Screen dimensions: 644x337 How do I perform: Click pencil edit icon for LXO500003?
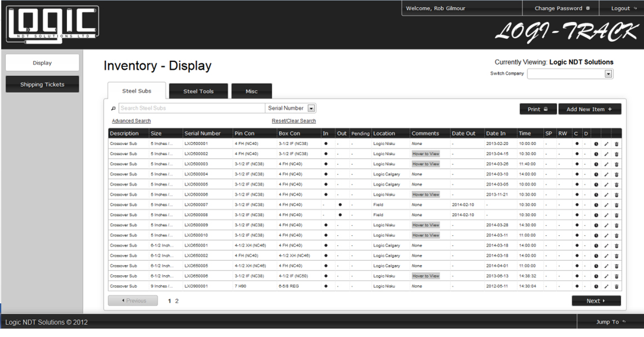pos(606,164)
